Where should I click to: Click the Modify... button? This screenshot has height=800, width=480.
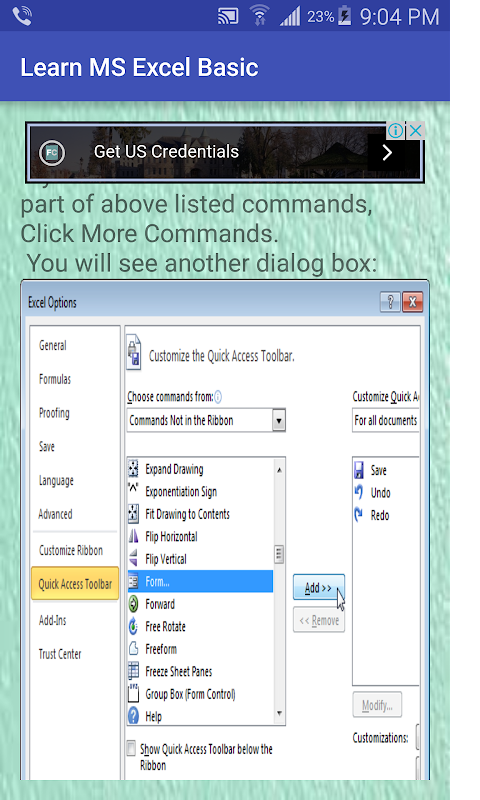click(x=377, y=705)
